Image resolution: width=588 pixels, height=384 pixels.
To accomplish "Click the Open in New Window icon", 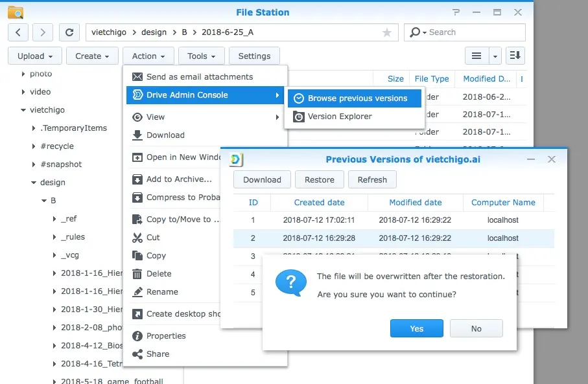I will coord(137,157).
